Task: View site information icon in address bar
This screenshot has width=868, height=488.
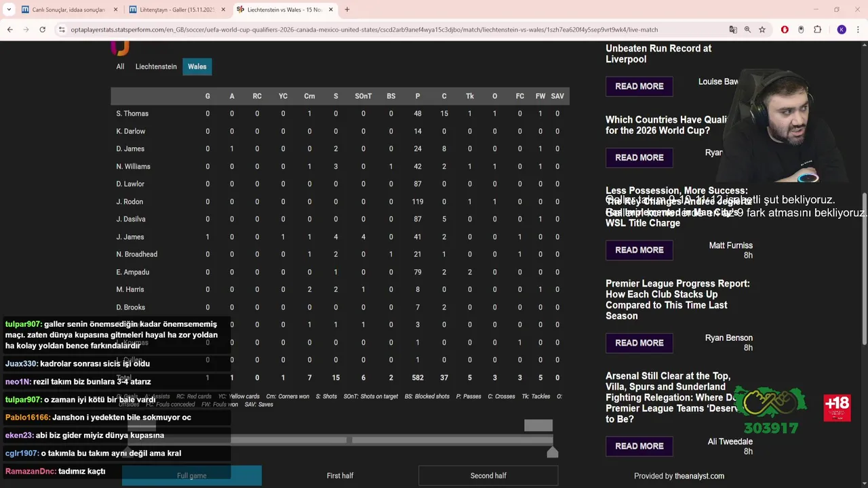Action: (62, 30)
